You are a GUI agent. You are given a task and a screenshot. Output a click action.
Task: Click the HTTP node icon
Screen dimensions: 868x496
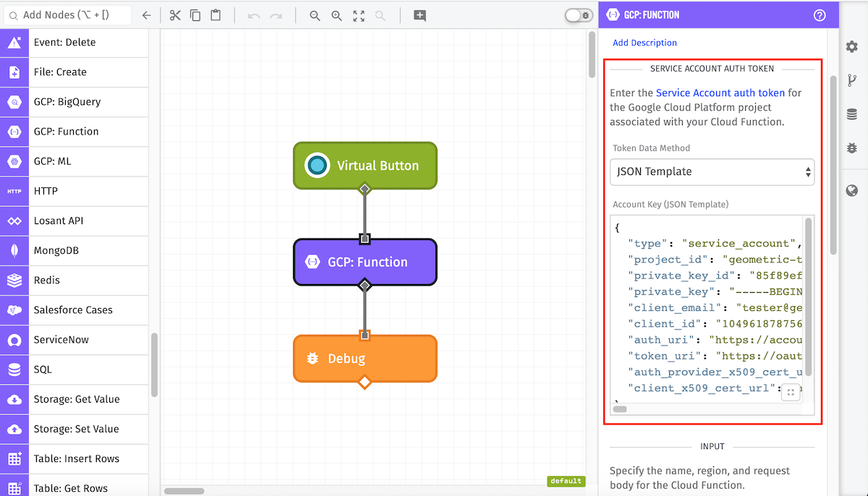coord(14,191)
